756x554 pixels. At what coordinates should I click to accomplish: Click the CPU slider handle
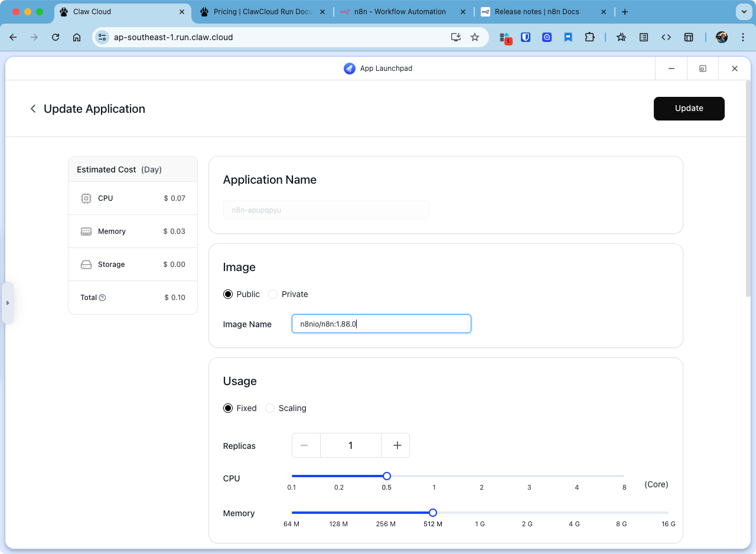click(x=387, y=476)
